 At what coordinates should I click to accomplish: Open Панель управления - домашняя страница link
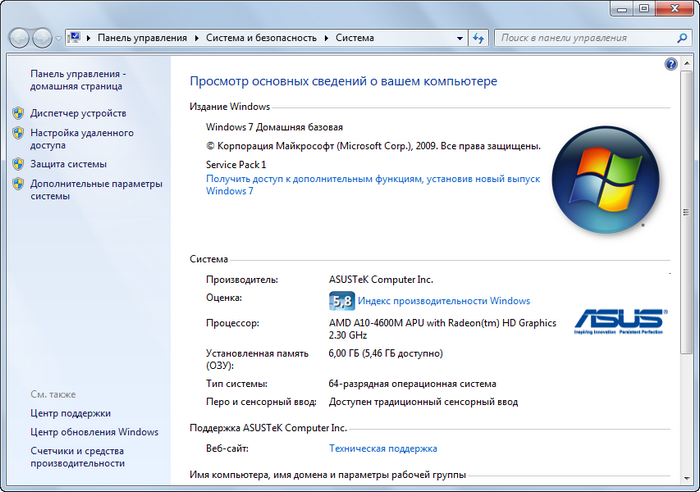(78, 80)
